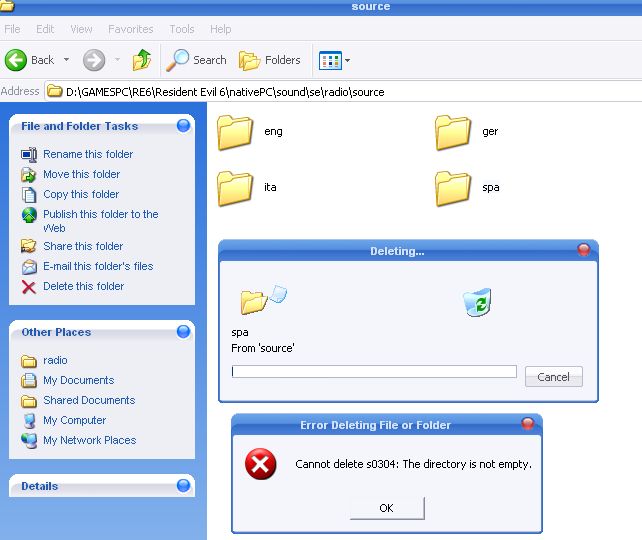Click the Copy this folder icon
Viewport: 642px width, 540px height.
29,194
